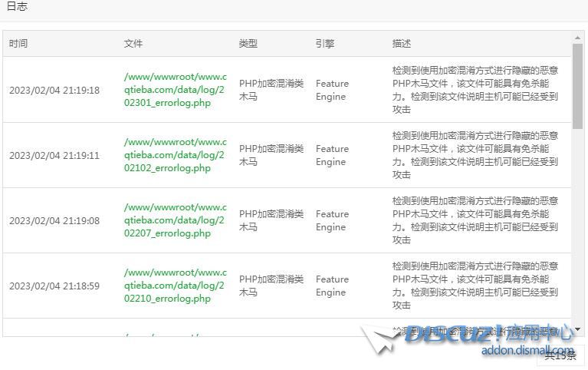Click type cell in 21:19:08 row
Image resolution: width=588 pixels, height=370 pixels.
271,220
